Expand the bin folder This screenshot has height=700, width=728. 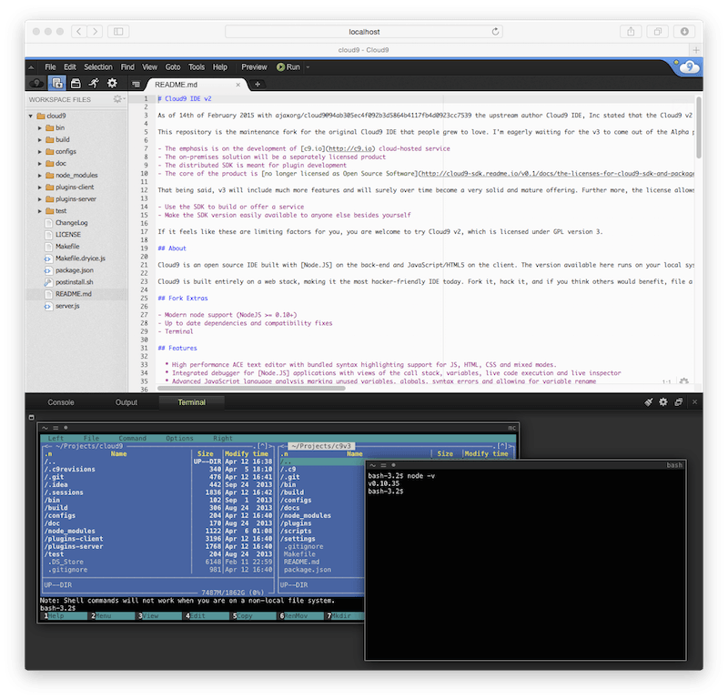click(x=40, y=127)
